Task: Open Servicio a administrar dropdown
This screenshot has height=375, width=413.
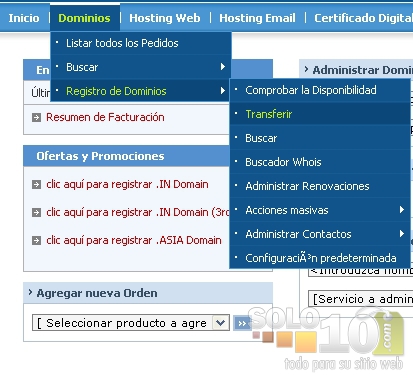Action: tap(361, 299)
